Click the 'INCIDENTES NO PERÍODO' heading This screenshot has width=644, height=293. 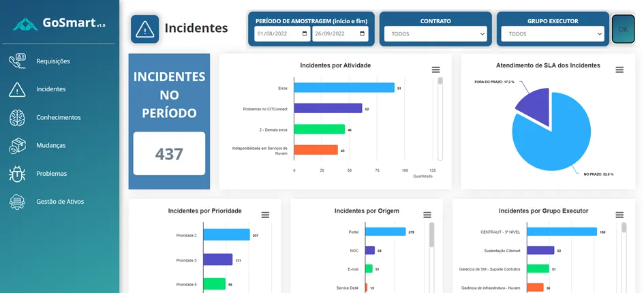pos(169,95)
